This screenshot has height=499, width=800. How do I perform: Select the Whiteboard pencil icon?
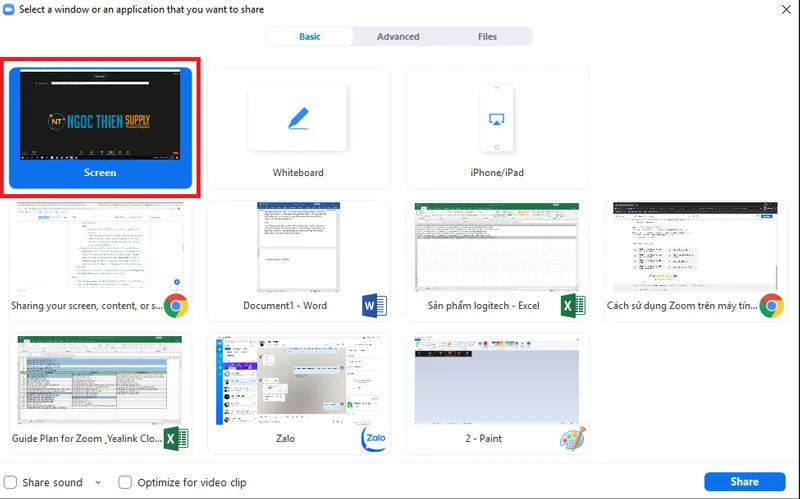click(297, 118)
